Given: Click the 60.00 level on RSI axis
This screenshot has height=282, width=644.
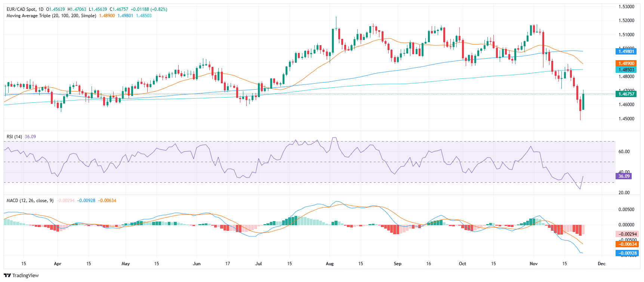Looking at the screenshot, I should click(624, 152).
